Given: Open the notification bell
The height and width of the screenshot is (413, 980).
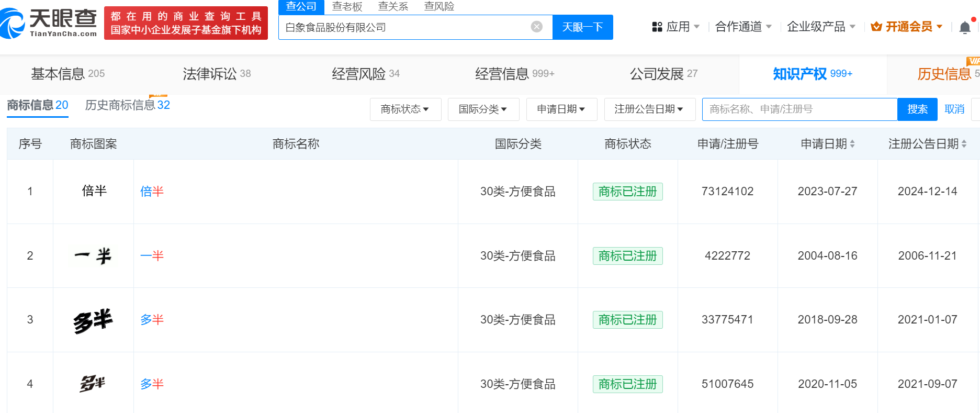Looking at the screenshot, I should click(965, 27).
